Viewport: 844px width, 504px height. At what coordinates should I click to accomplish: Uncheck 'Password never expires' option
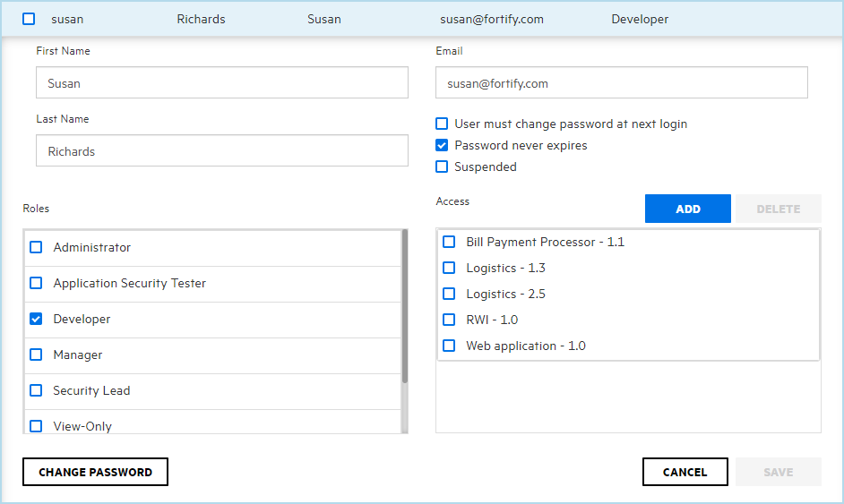442,146
